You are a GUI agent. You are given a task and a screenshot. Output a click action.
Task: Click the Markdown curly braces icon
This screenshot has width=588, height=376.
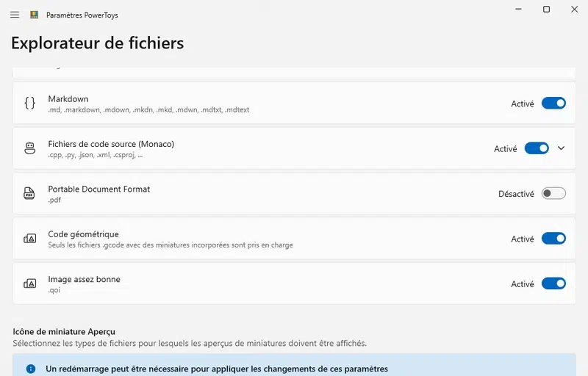[30, 104]
